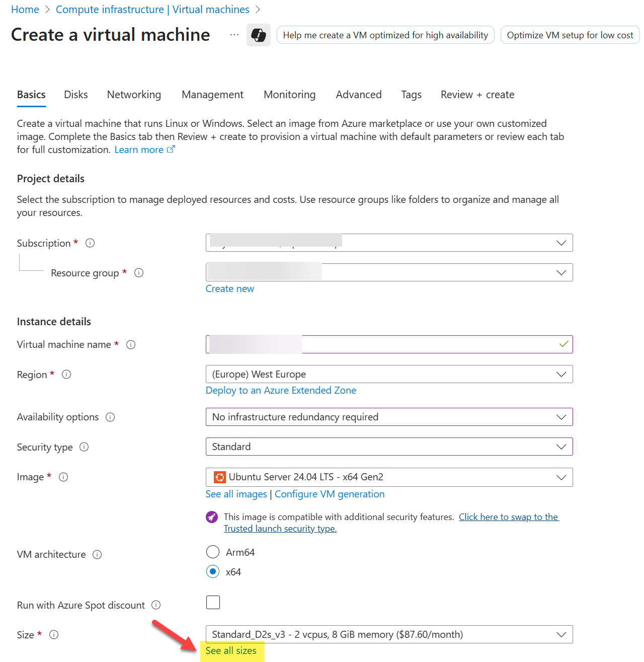Click Optimize VM setup for low cost
The width and height of the screenshot is (644, 662).
pos(570,35)
